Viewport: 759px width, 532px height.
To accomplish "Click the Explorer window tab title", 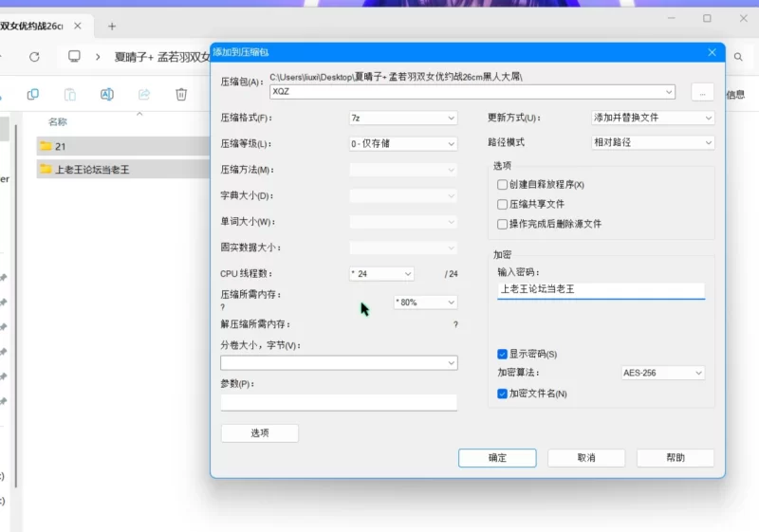I will pyautogui.click(x=32, y=27).
